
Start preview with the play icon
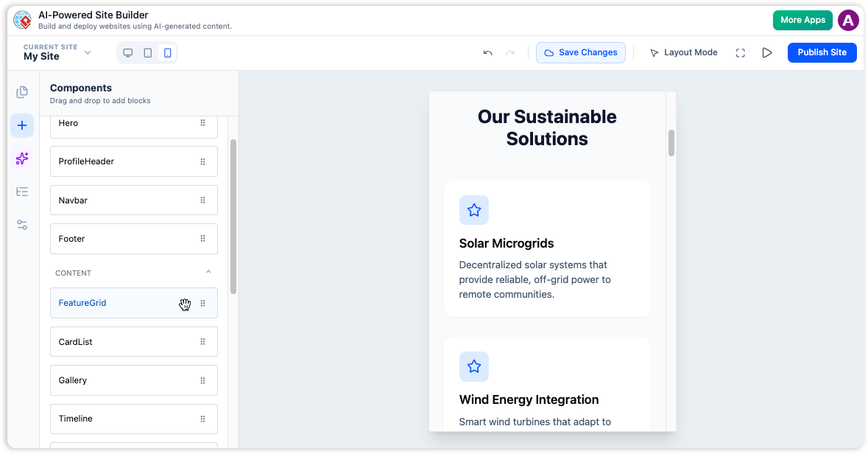[766, 52]
